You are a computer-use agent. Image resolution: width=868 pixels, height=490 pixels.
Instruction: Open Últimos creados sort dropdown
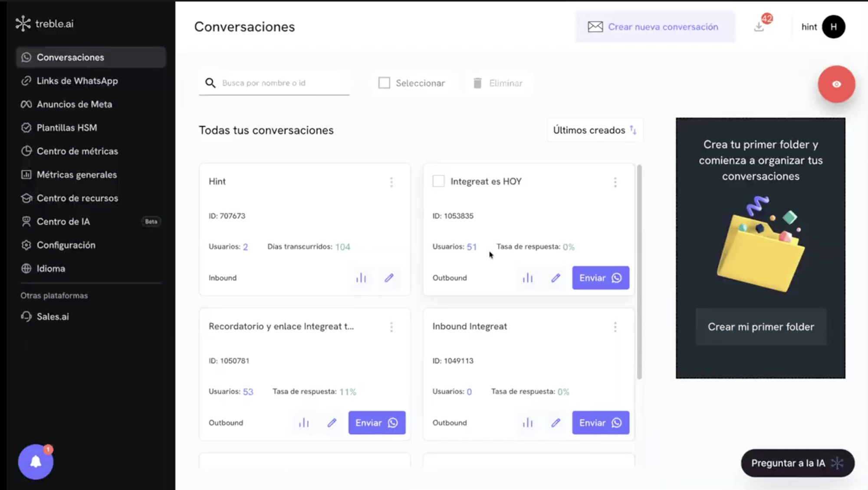pyautogui.click(x=594, y=130)
